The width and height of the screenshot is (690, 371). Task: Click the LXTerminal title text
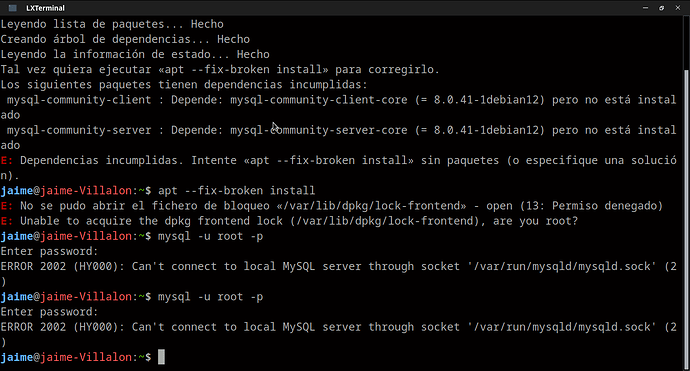pyautogui.click(x=45, y=8)
